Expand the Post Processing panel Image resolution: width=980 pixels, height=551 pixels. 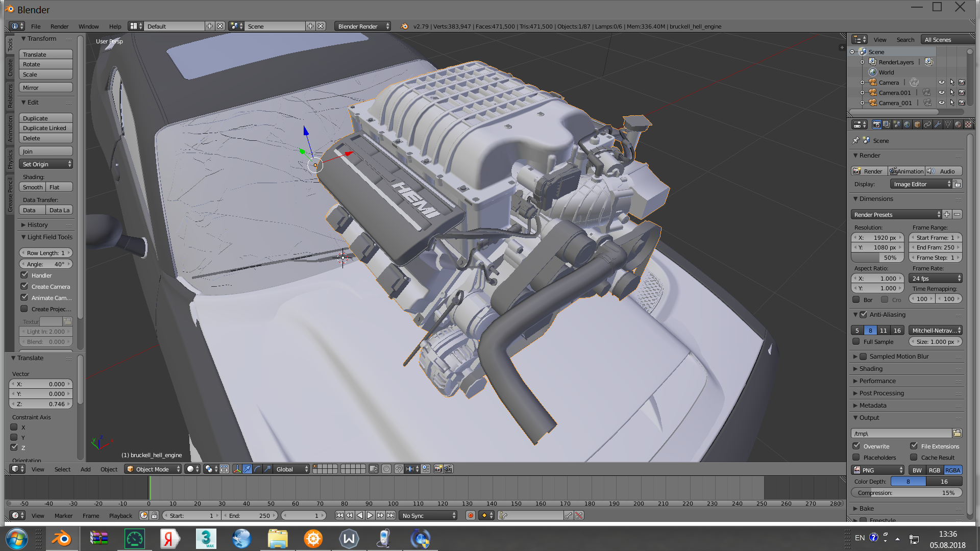click(x=881, y=393)
